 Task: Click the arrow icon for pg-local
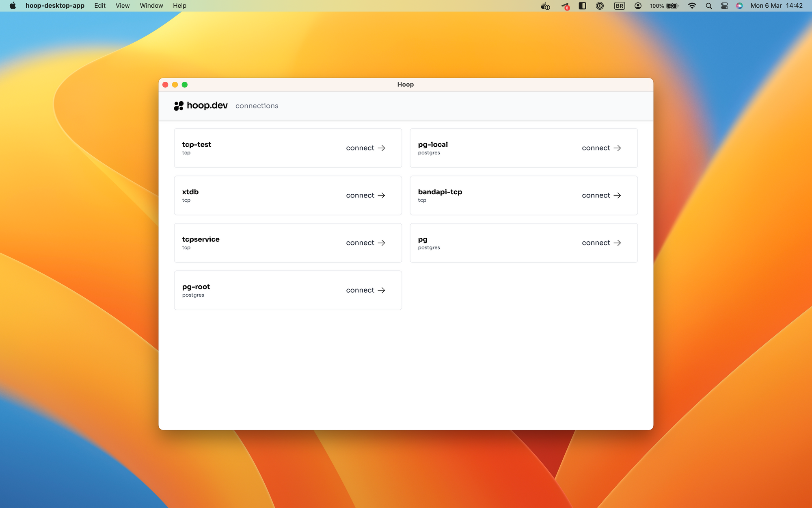pos(617,148)
